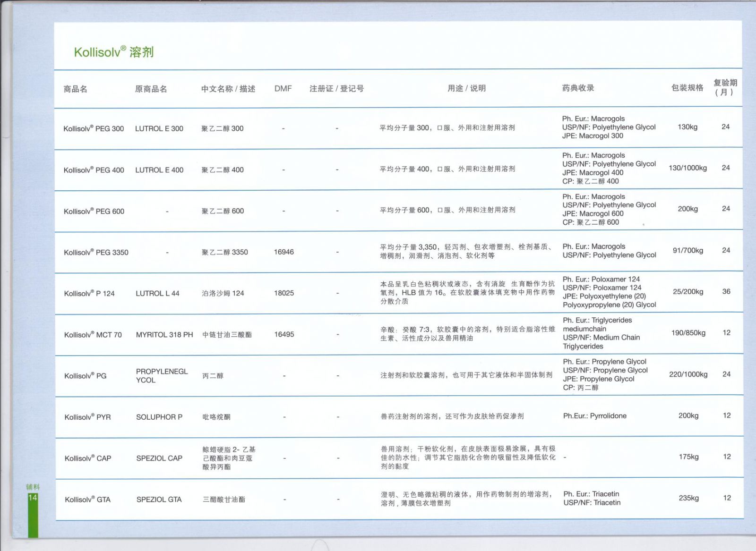Click the SPEZIOL CAP cell
756x551 pixels.
pyautogui.click(x=159, y=458)
